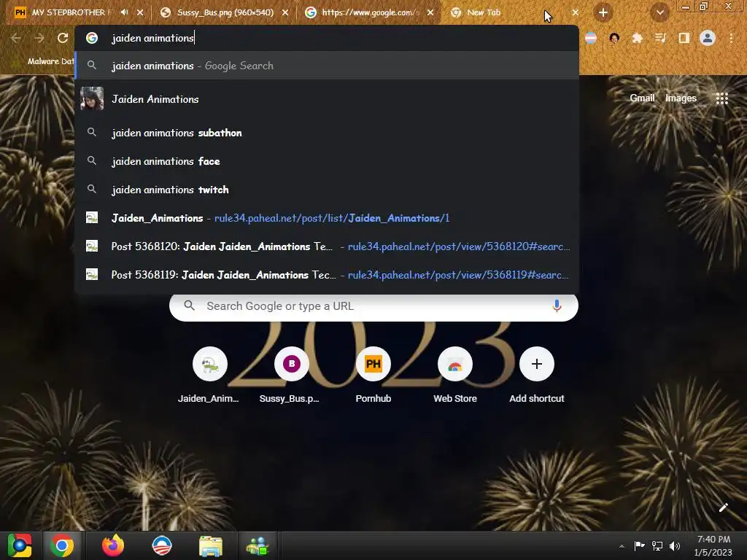Click the face avatar extension icon
Image resolution: width=747 pixels, height=560 pixels.
614,38
